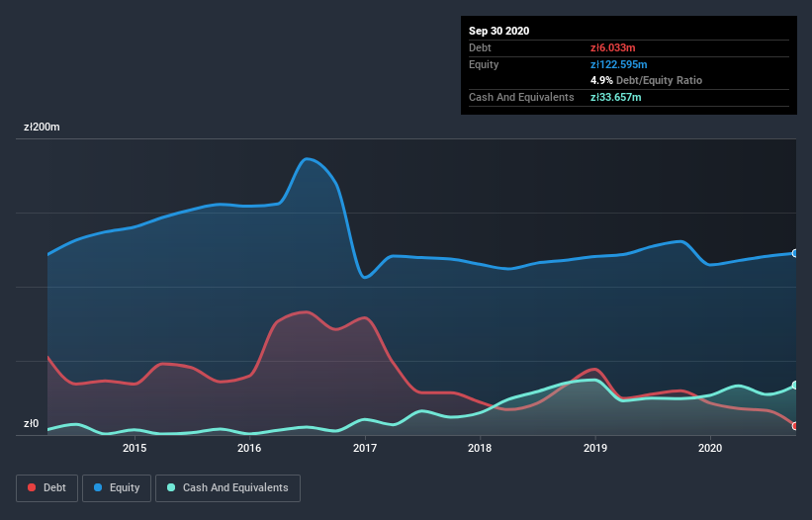
Task: Click Cash And Equivalents label in tooltip
Action: coord(521,97)
